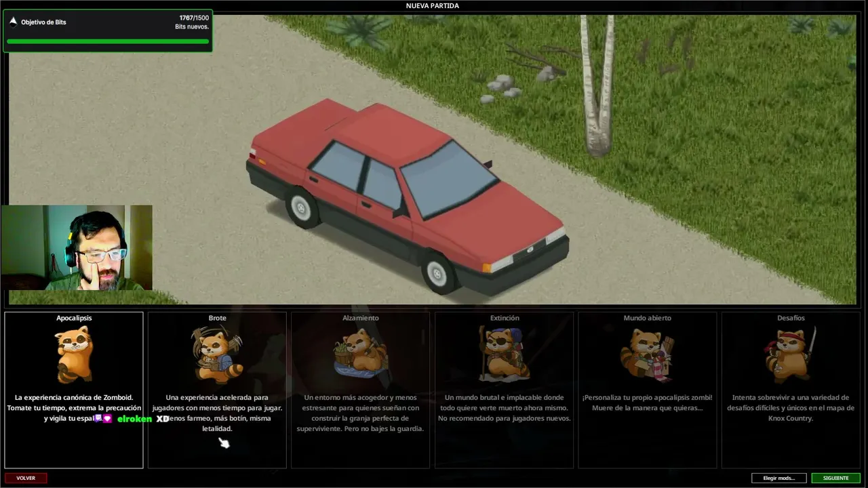
Task: Click the NUEVA PARTIDA screen title
Action: 433,6
